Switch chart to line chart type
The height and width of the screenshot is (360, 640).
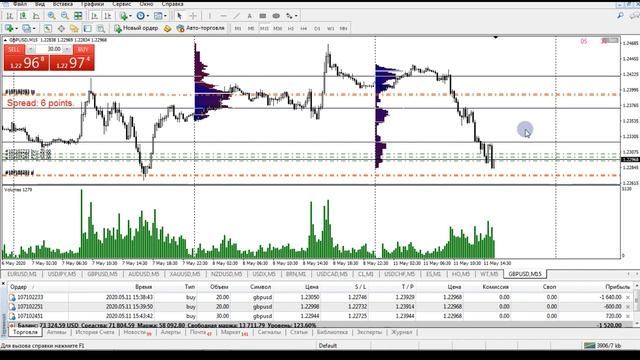pos(36,16)
